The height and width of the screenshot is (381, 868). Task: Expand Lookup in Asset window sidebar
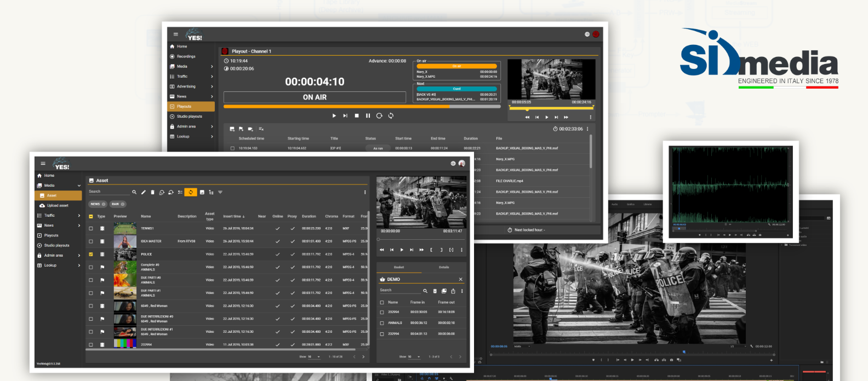(x=79, y=265)
